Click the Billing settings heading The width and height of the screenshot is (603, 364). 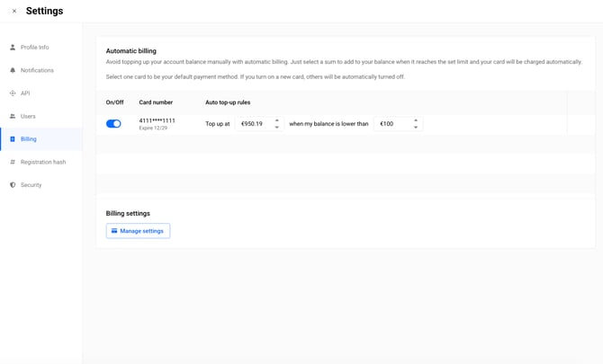128,214
